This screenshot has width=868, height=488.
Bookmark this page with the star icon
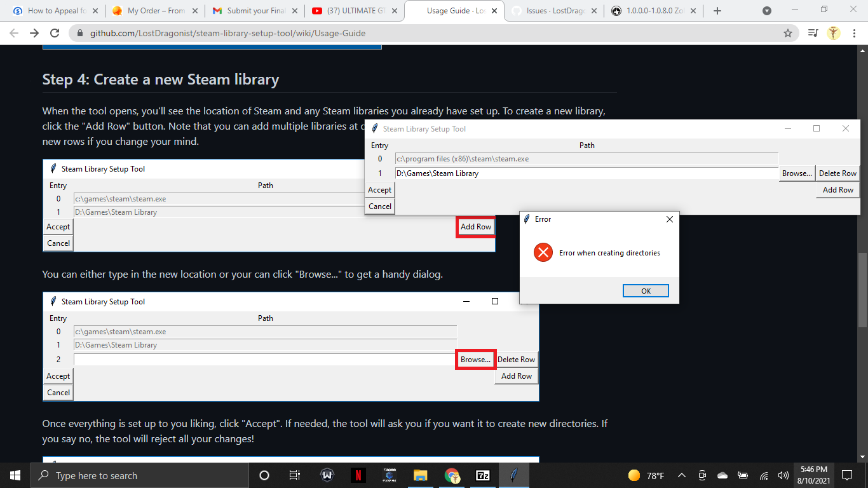tap(788, 33)
